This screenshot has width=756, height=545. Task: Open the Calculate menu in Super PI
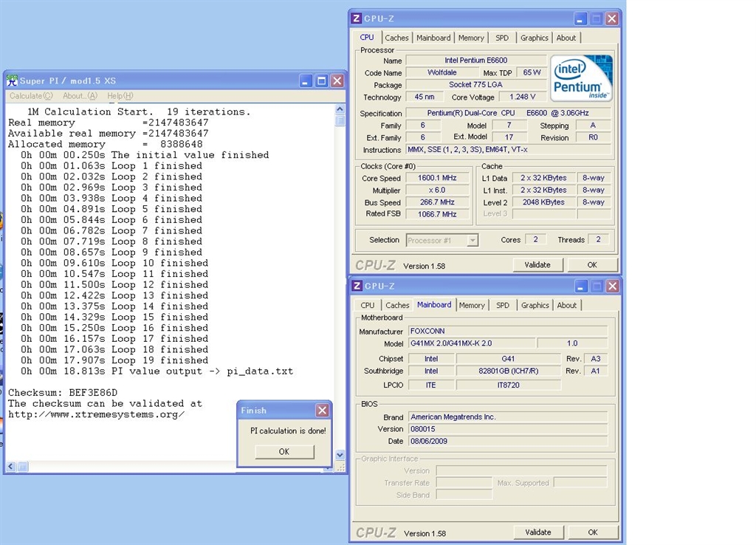31,96
